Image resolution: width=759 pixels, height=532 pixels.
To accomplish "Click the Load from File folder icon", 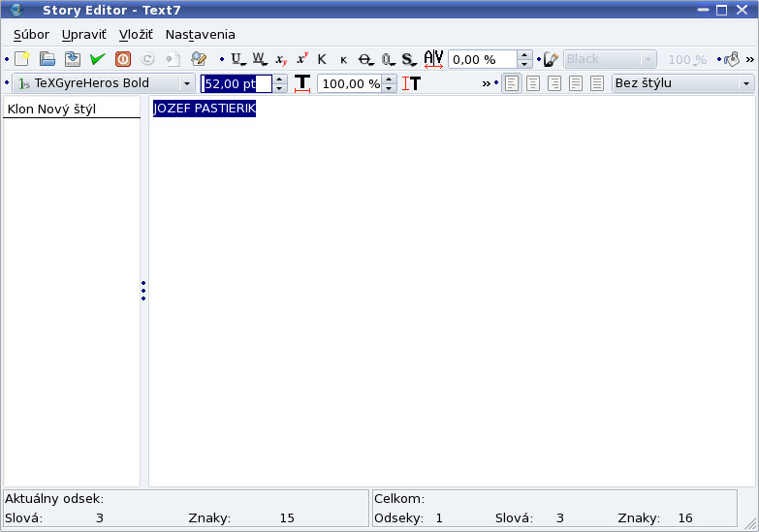I will 47,59.
